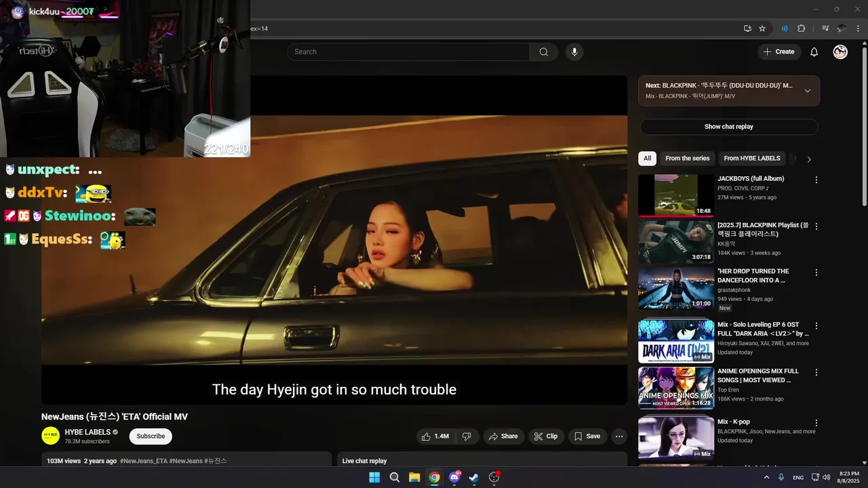Open the YouTube account avatar menu
Screen dimensions: 868x488
840,52
